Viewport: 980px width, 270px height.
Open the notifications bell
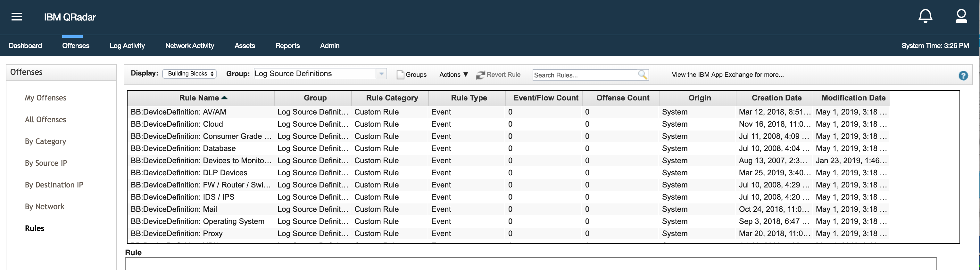925,16
